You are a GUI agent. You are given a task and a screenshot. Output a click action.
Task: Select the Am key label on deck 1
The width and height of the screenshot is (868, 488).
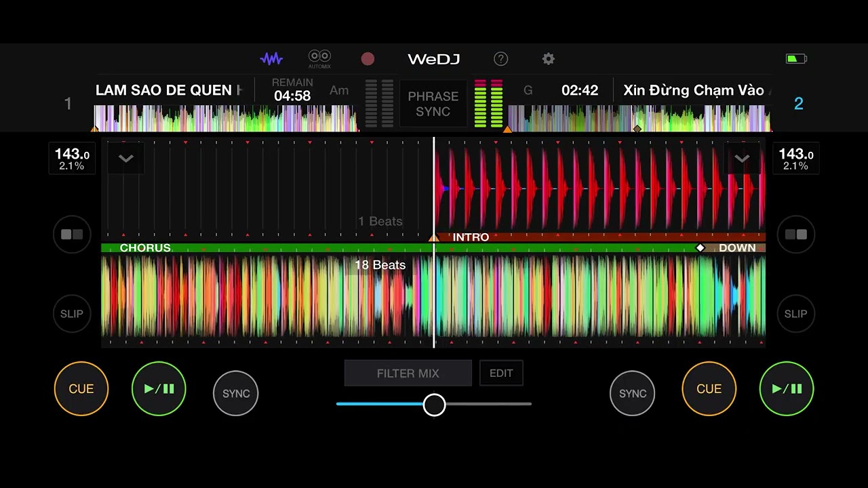pos(339,90)
